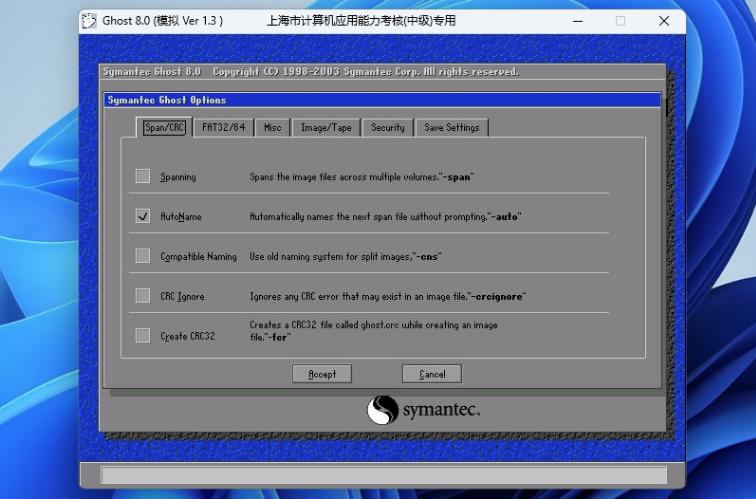Click the Accept button

[322, 374]
